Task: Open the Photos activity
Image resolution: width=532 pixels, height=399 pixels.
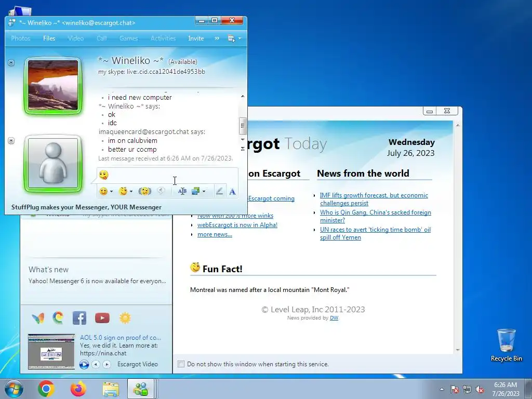Action: tap(21, 38)
